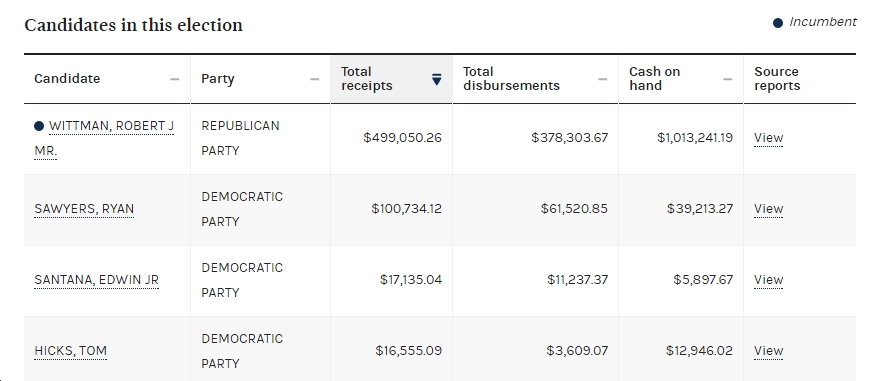Screen dimensions: 872x381
Task: View source reports for Santana
Action: [x=769, y=280]
